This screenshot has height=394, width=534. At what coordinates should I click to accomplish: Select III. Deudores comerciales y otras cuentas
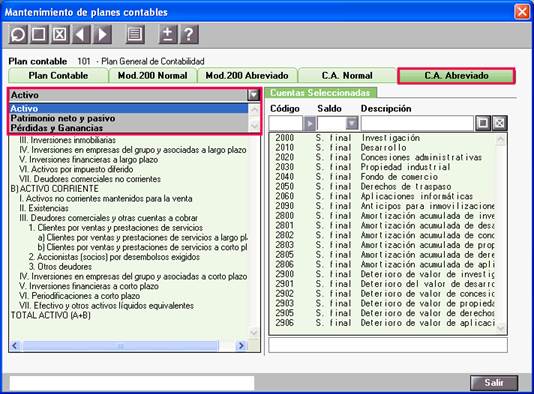[108, 218]
